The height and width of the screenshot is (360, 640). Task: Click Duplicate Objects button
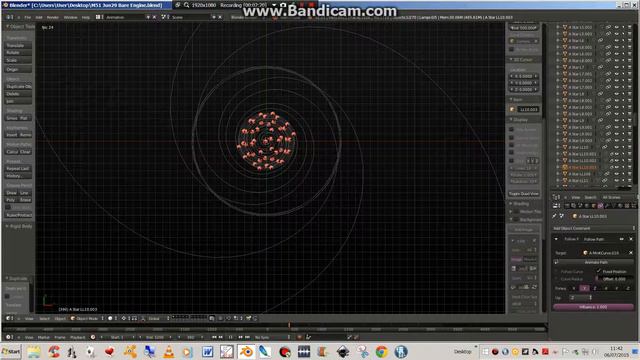[18, 87]
